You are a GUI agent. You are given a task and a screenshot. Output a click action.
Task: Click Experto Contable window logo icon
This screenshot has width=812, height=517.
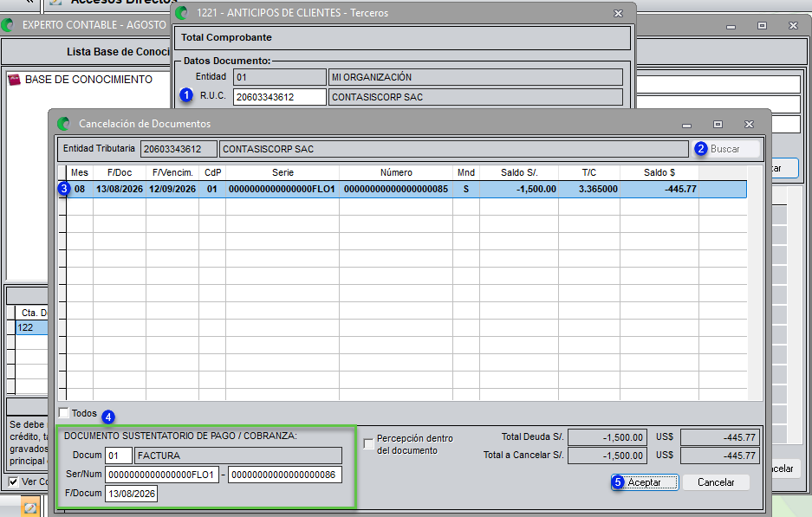(x=7, y=25)
